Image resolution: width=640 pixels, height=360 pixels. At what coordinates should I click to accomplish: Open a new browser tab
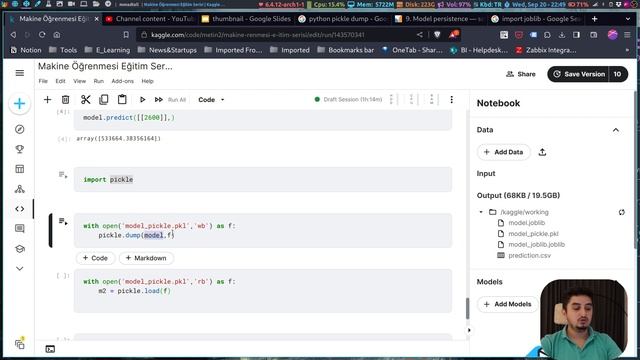coord(594,19)
